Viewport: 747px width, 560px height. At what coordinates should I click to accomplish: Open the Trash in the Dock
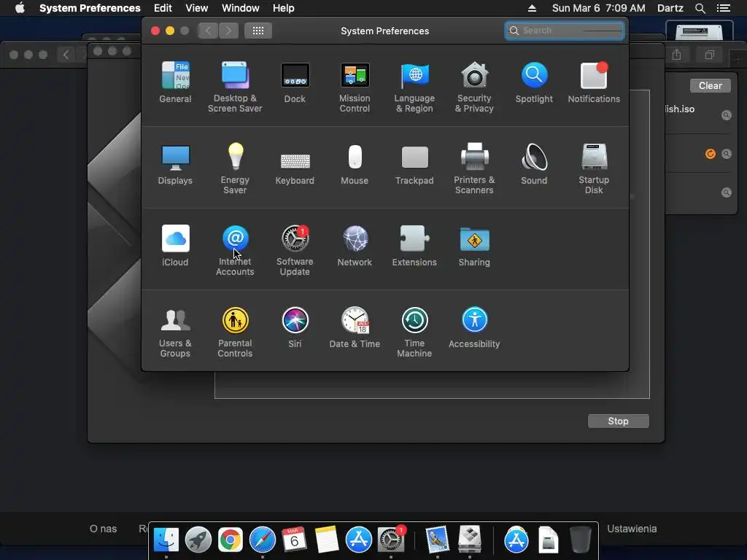point(580,540)
